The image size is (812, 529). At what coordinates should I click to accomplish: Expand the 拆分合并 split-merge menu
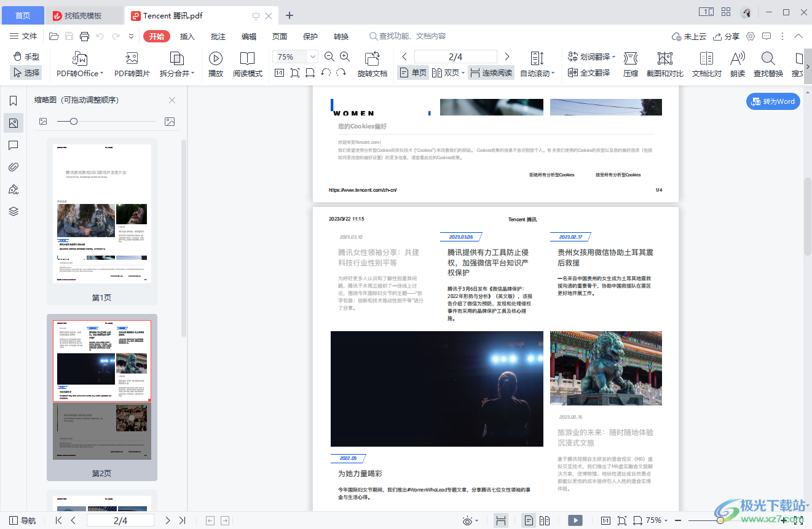coord(177,65)
